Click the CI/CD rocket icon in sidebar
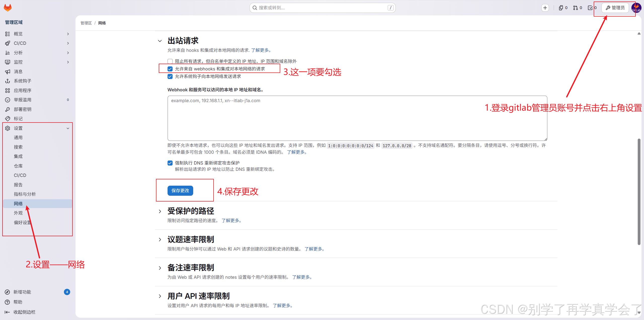The height and width of the screenshot is (320, 644). click(x=8, y=43)
